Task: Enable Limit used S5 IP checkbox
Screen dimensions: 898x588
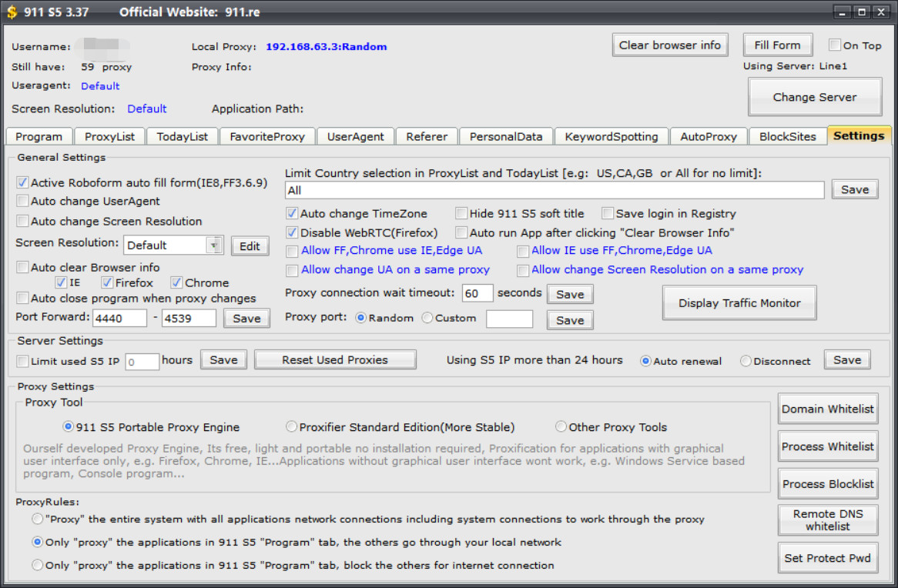Action: (22, 361)
